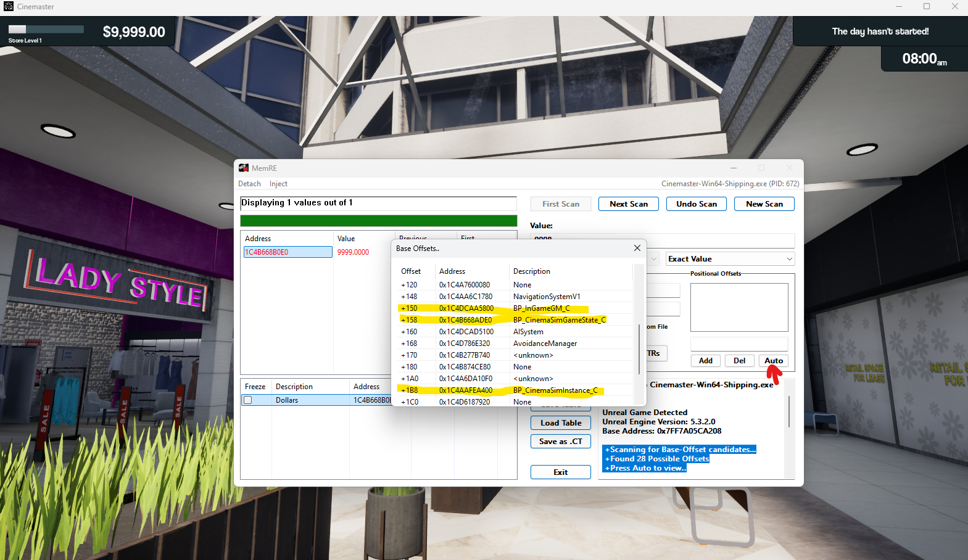Screen dimensions: 968x560
Task: Minimize the Cinemaster game window
Action: [x=899, y=6]
